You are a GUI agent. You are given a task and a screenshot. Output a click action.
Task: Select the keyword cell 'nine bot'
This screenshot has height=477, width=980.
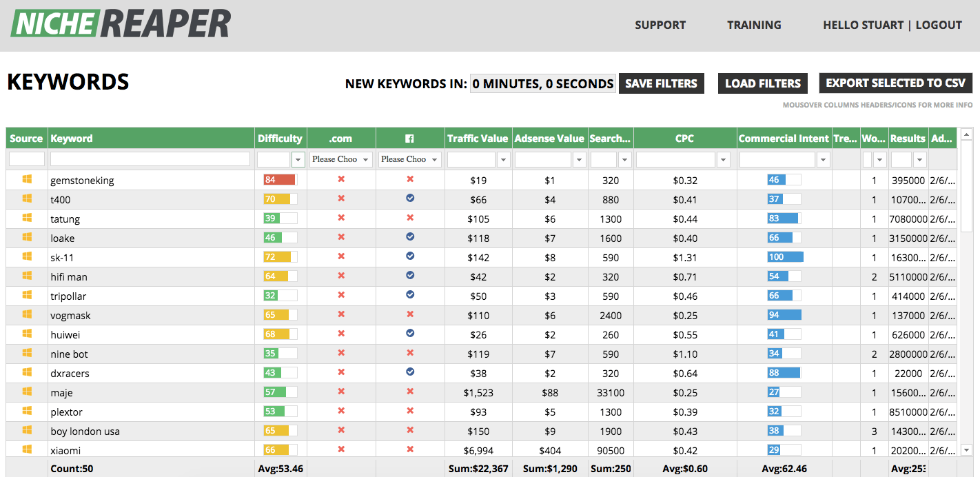[151, 354]
